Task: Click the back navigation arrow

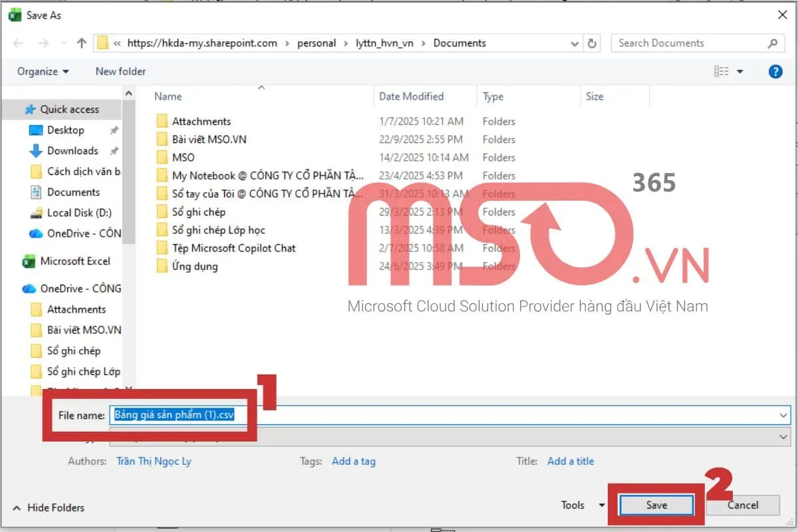Action: pos(18,43)
